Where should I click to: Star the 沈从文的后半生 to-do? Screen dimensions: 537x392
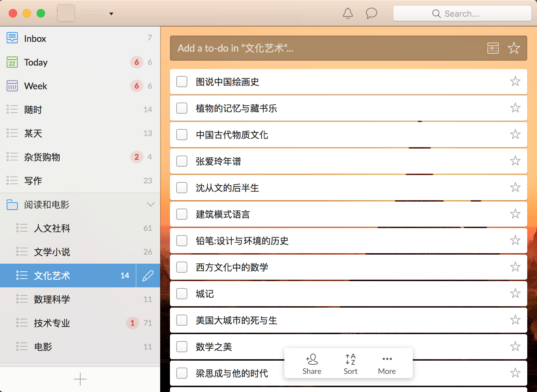pos(515,188)
